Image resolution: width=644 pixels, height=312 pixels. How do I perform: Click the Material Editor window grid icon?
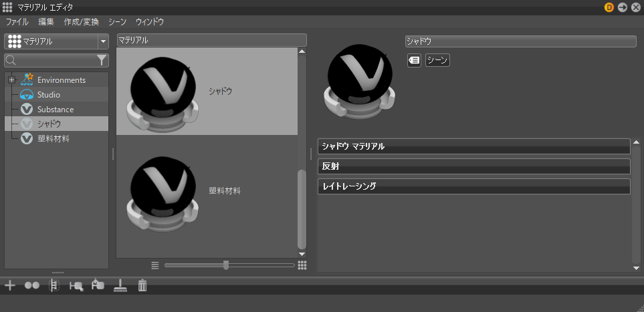coord(7,7)
